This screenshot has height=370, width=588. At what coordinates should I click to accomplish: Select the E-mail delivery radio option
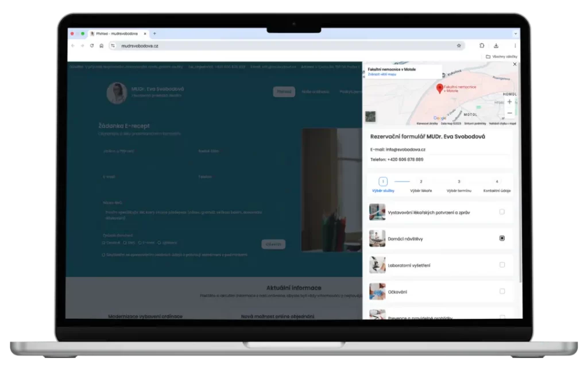coord(140,243)
